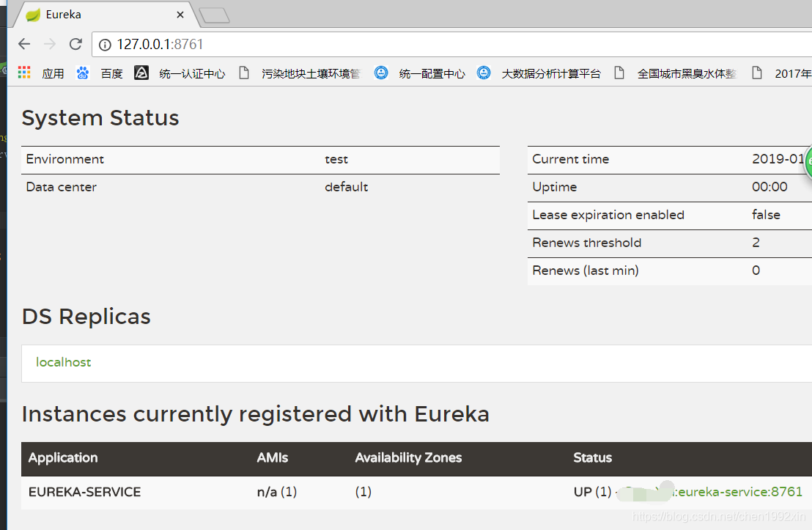Viewport: 812px width, 530px height.
Task: Open a new tab with the new-tab button
Action: 215,15
